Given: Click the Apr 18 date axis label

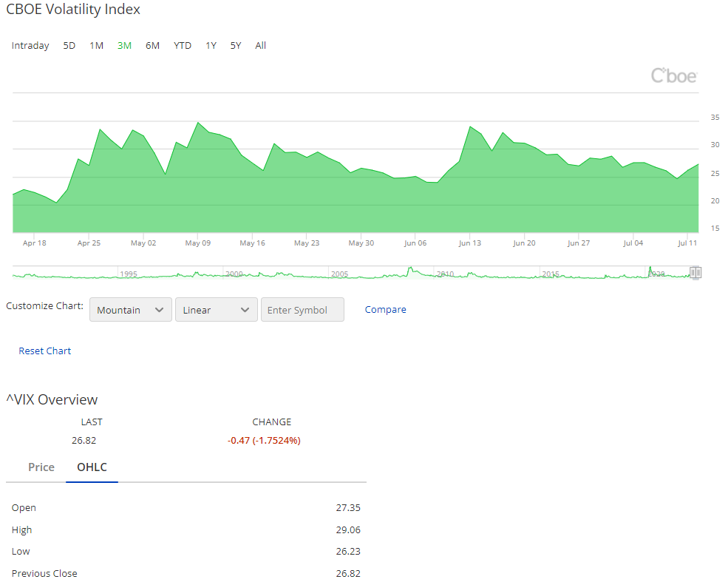Looking at the screenshot, I should [x=34, y=243].
